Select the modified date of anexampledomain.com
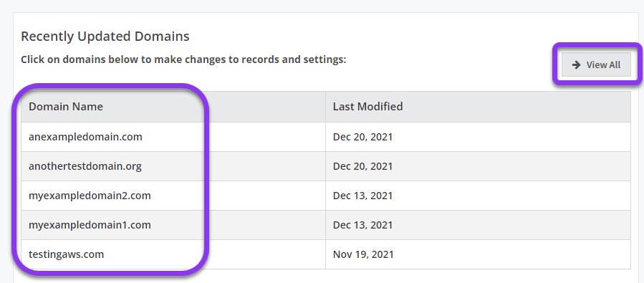The image size is (644, 283). [362, 137]
